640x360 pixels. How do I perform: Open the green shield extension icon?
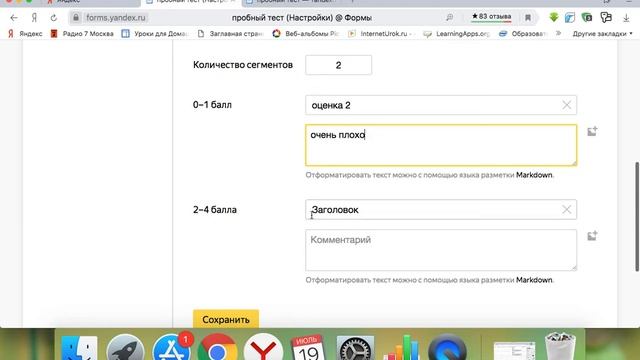coord(587,17)
